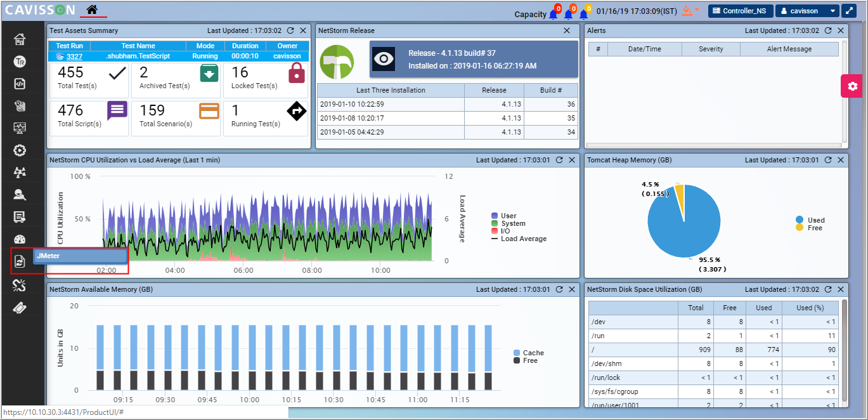The image size is (868, 420).
Task: Refresh the CPU Utilization vs Load Average panel
Action: [x=559, y=160]
